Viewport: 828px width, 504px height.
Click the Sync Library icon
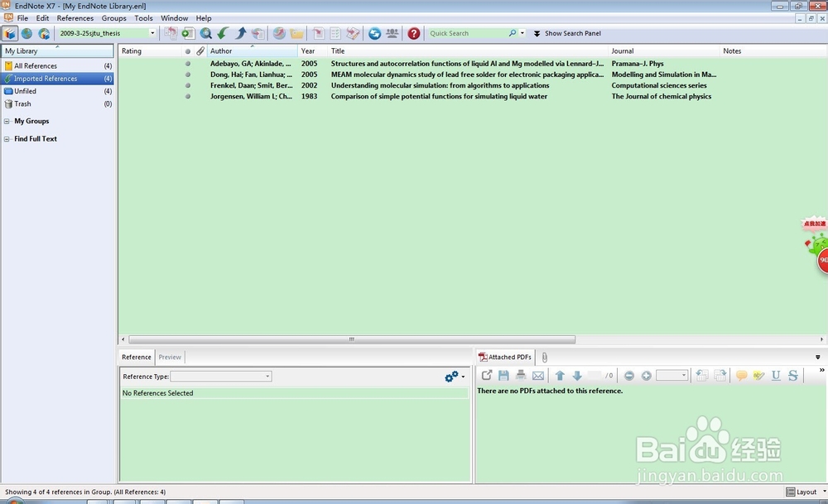click(374, 33)
